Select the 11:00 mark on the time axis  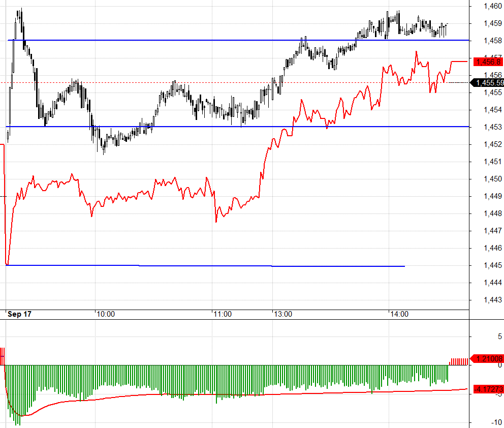222,314
